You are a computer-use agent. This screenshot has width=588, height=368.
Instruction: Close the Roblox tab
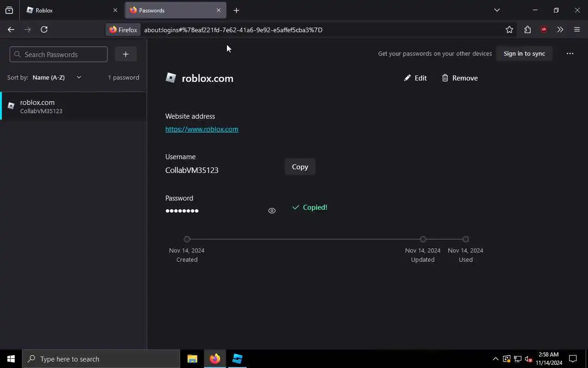tap(115, 10)
